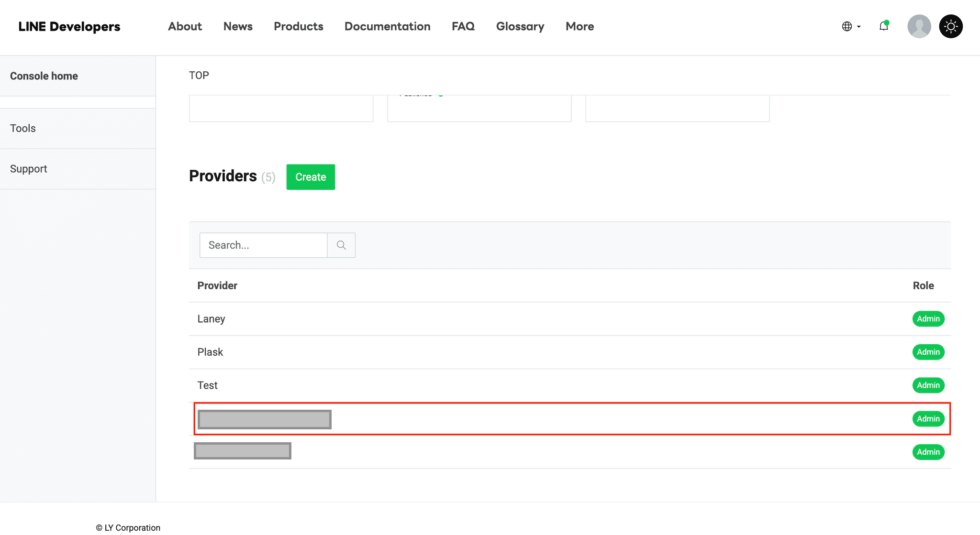The height and width of the screenshot is (535, 980).
Task: Select Console home in the sidebar
Action: pyautogui.click(x=78, y=76)
